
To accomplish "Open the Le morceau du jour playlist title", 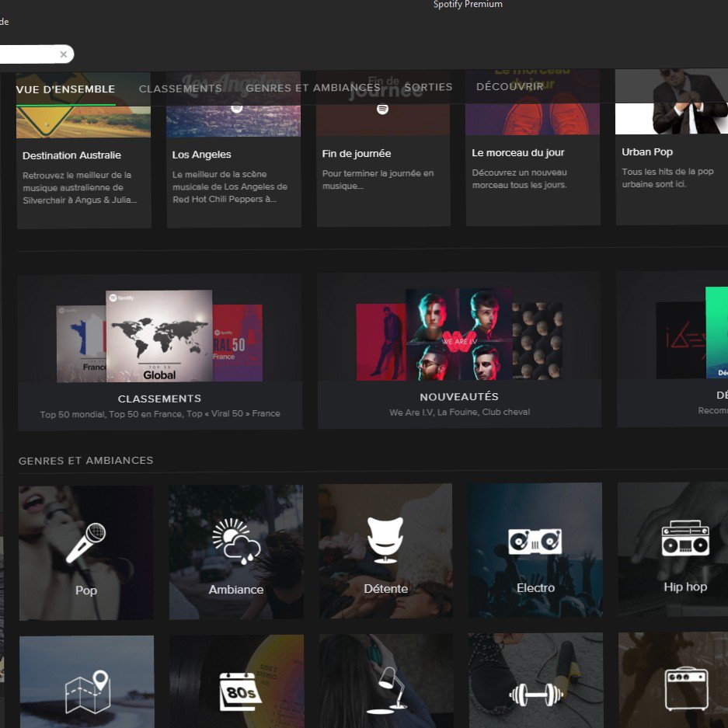I will [x=518, y=153].
